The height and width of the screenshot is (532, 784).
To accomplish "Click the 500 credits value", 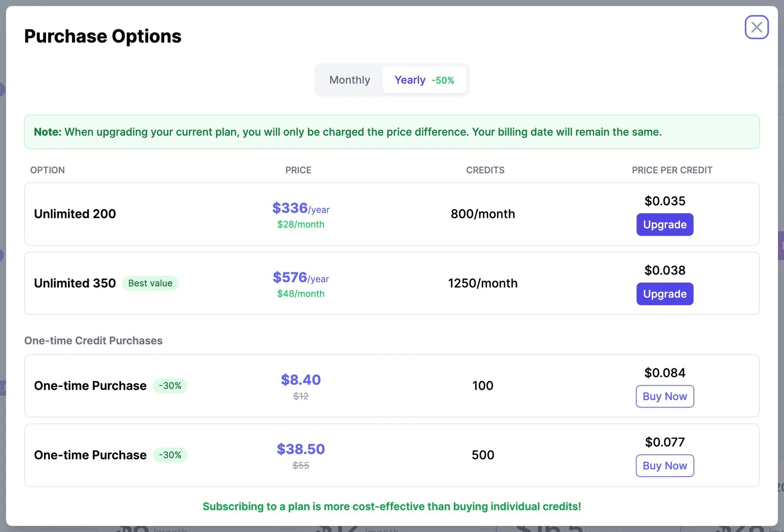I will pyautogui.click(x=483, y=455).
